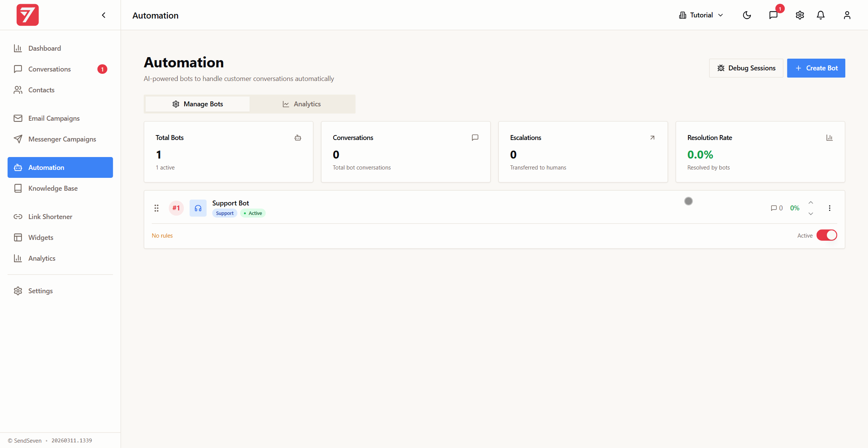Viewport: 868px width, 448px height.
Task: Go to Contacts page
Action: (x=60, y=90)
